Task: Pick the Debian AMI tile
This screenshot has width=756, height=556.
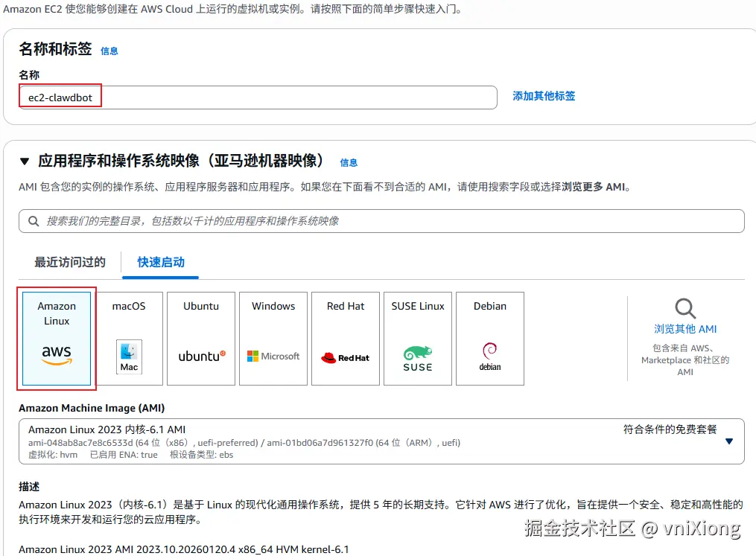Action: tap(490, 338)
